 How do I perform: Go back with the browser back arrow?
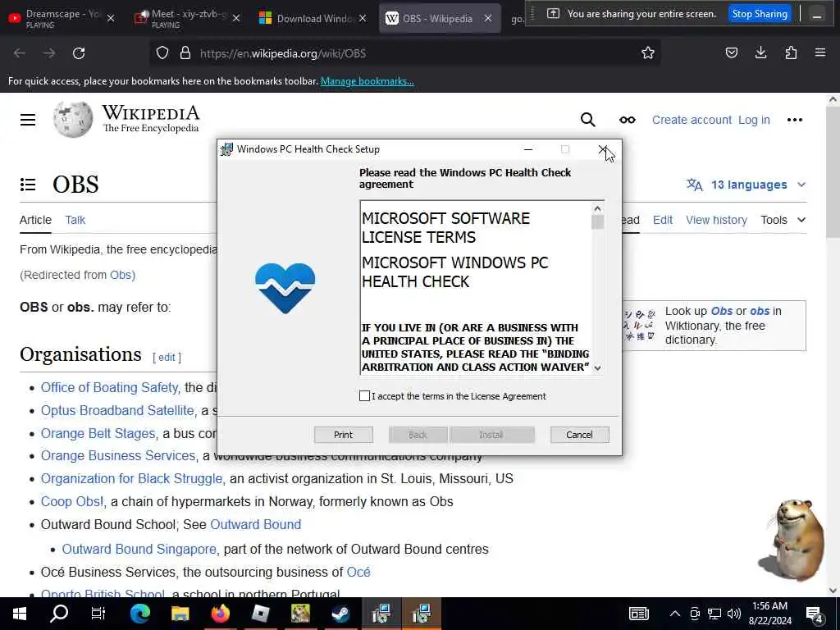tap(20, 53)
